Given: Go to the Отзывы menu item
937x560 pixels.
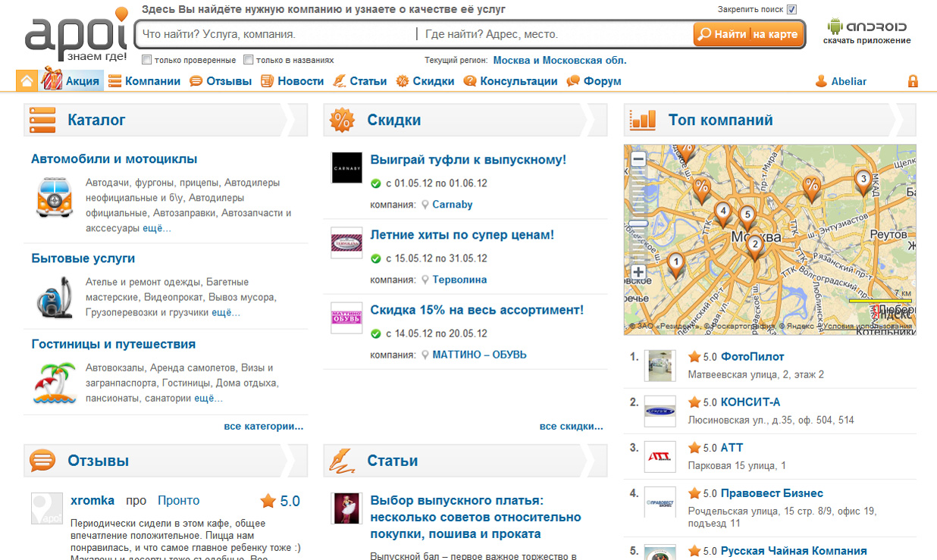Looking at the screenshot, I should pos(221,81).
